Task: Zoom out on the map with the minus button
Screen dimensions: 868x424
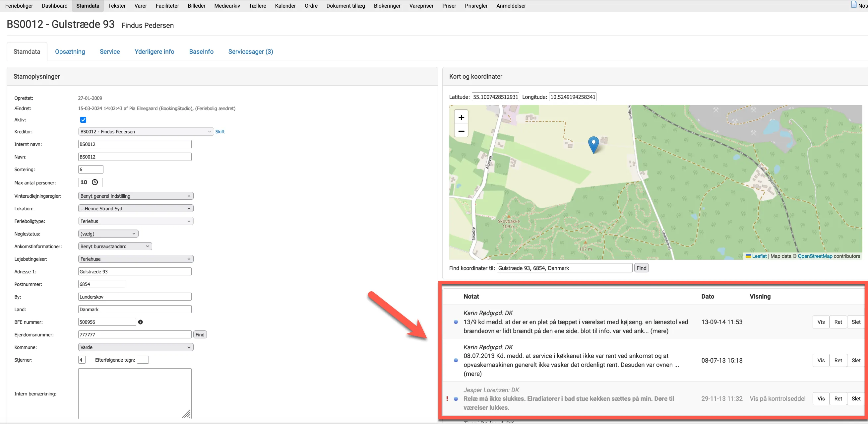Action: pos(461,130)
